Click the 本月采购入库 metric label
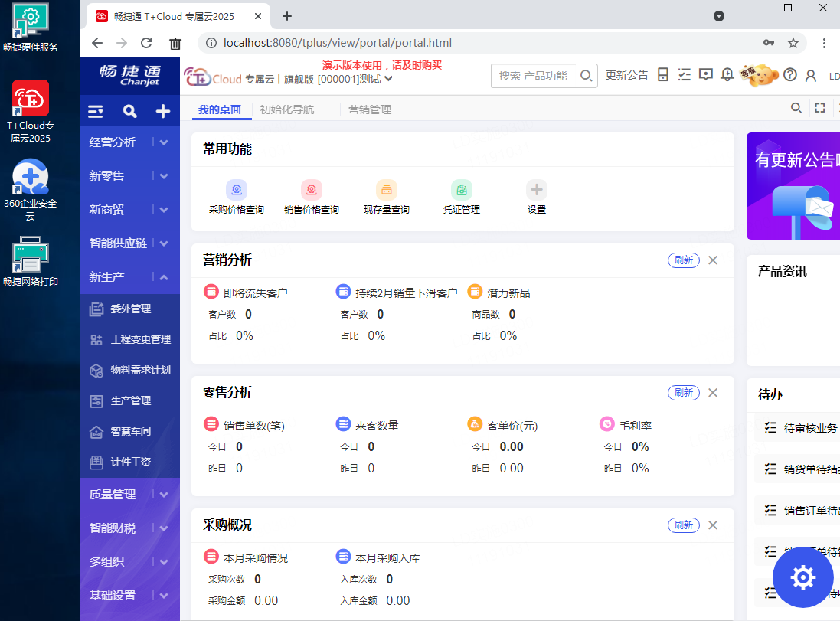Image resolution: width=840 pixels, height=621 pixels. [387, 558]
